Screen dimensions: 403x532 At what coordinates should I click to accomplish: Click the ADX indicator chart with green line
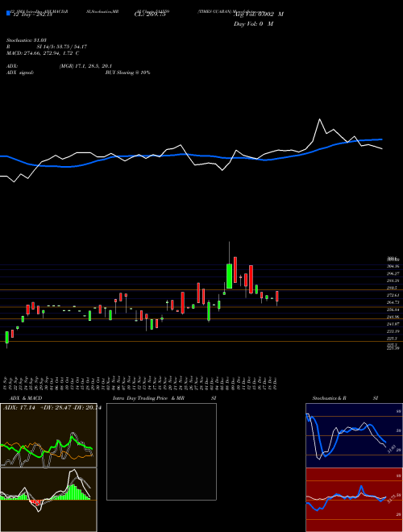[48, 435]
